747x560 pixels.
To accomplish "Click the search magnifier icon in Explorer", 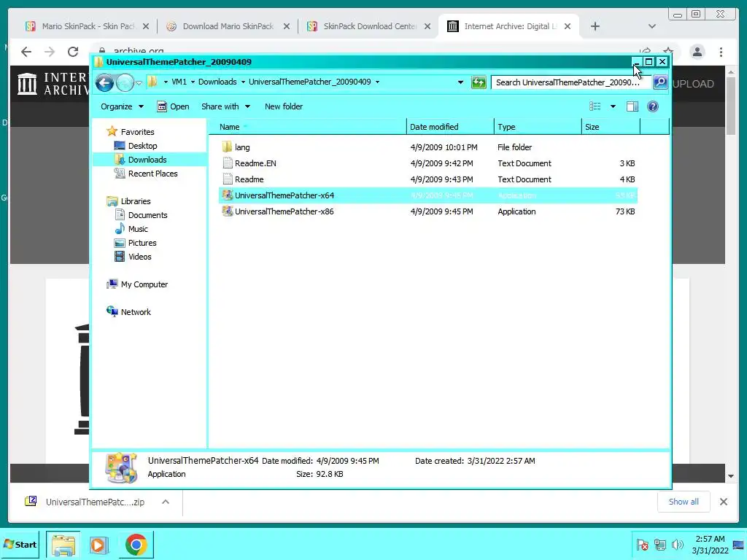I will pyautogui.click(x=659, y=82).
